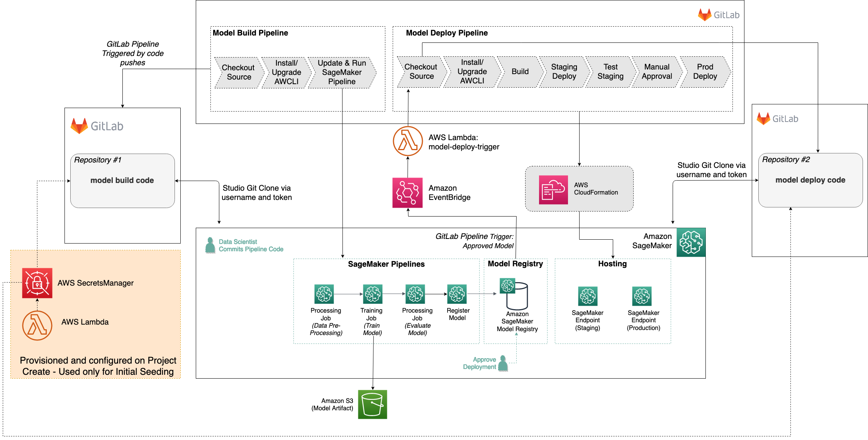
Task: Select the Data Scientist person icon
Action: point(210,245)
